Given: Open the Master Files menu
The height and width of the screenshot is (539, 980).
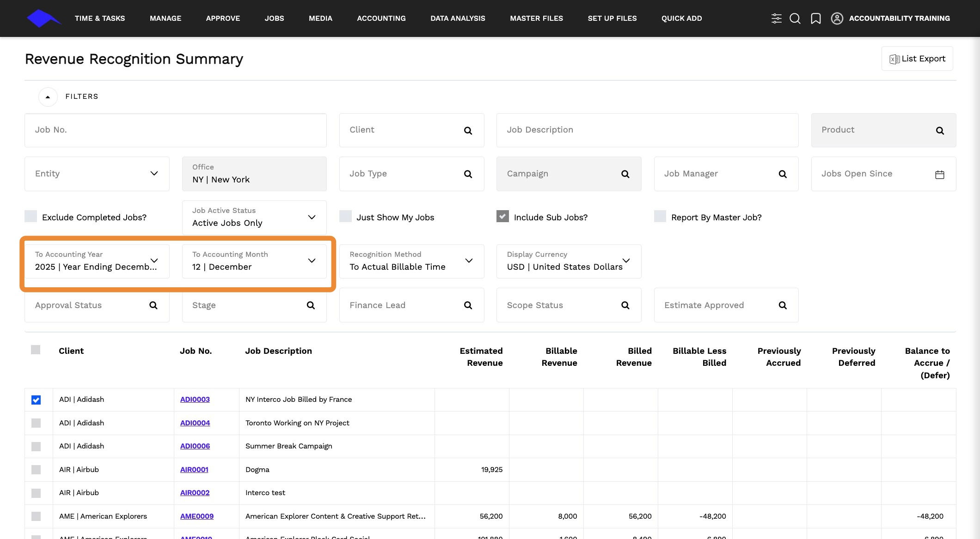Looking at the screenshot, I should click(537, 18).
